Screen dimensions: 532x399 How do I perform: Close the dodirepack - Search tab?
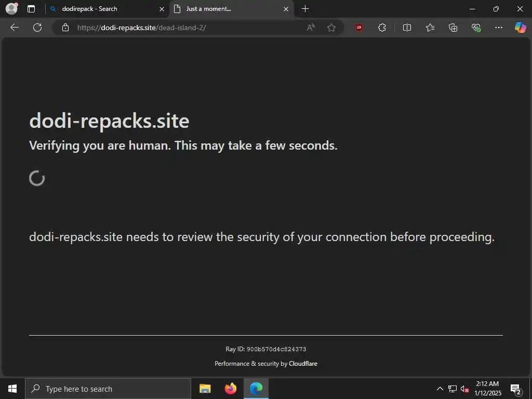click(x=162, y=9)
